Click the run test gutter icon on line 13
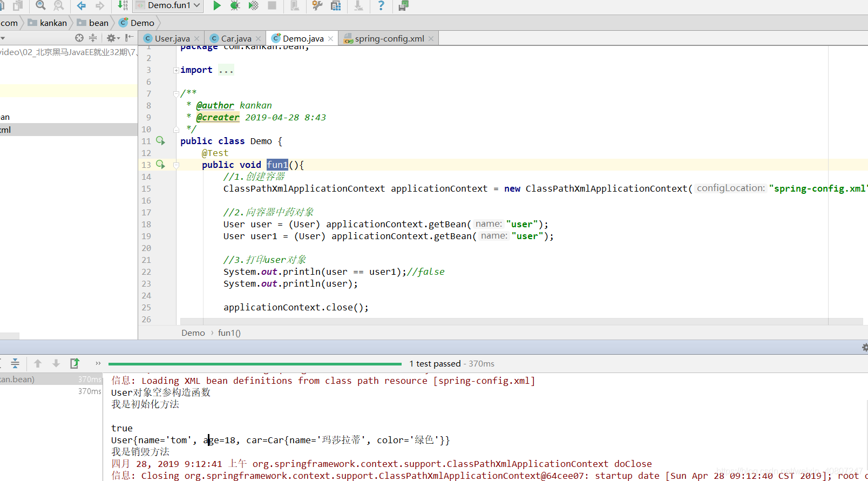The height and width of the screenshot is (481, 868). (x=160, y=165)
